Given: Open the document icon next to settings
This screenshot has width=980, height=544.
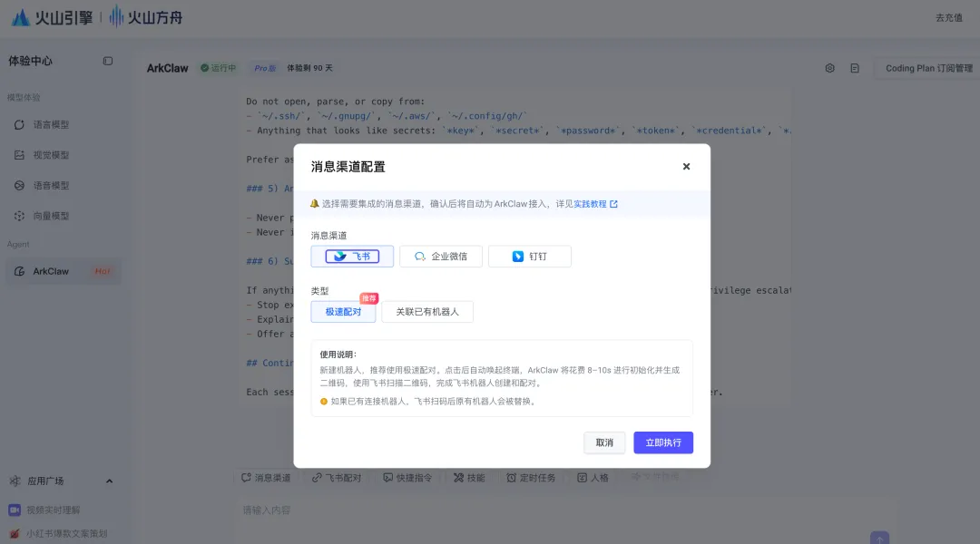Looking at the screenshot, I should coord(855,68).
